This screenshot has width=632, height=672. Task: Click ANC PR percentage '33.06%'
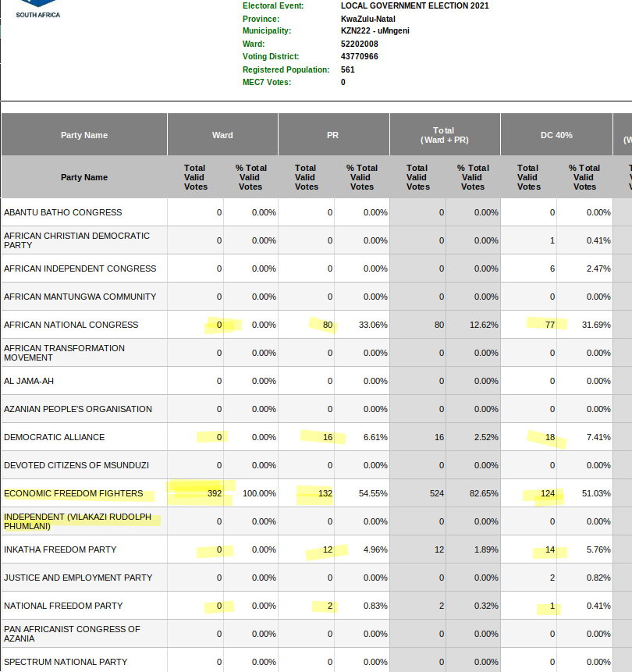(373, 325)
